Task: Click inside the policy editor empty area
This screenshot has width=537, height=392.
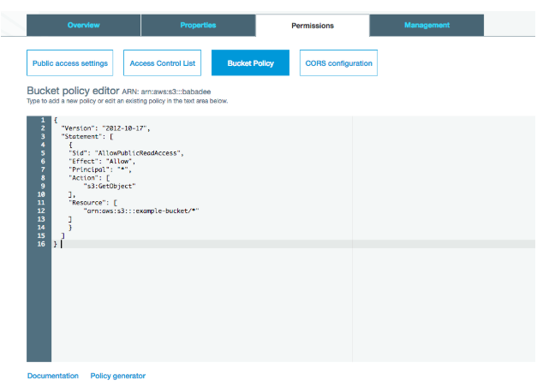Action: [293, 305]
